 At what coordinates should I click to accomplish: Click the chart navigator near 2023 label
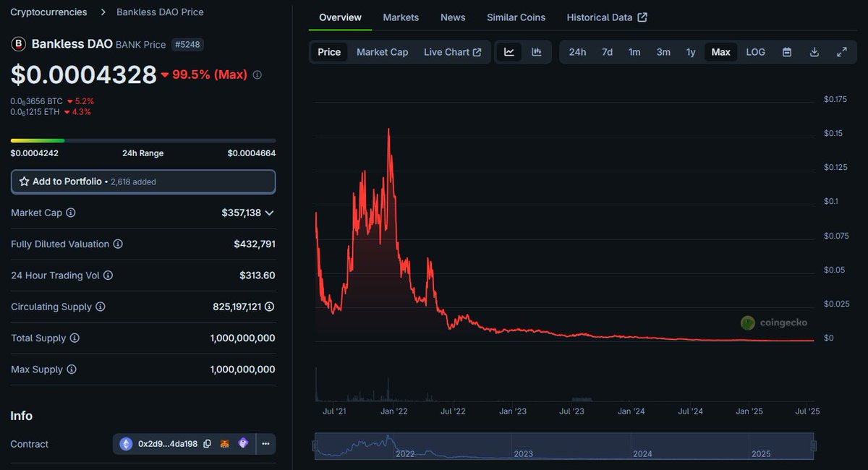[x=523, y=453]
